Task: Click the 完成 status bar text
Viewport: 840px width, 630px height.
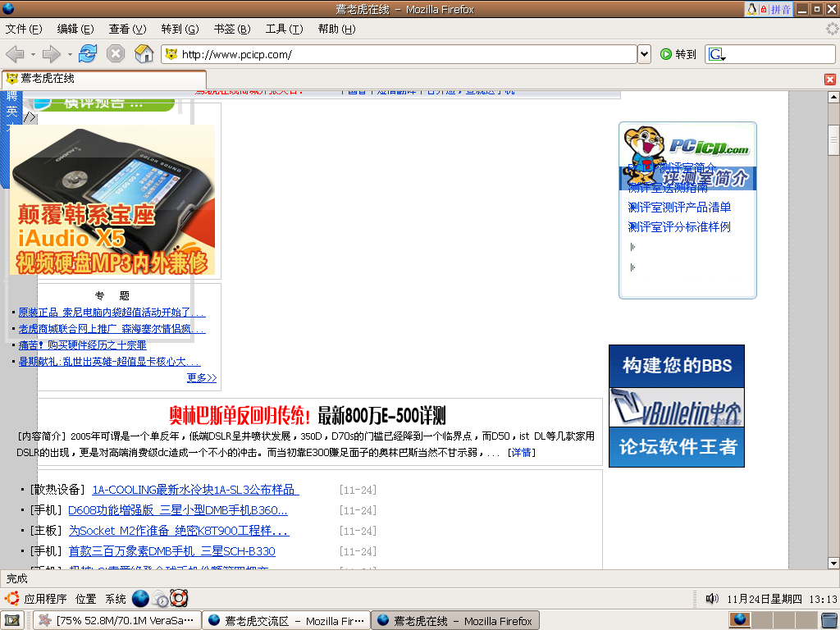Action: [16, 578]
